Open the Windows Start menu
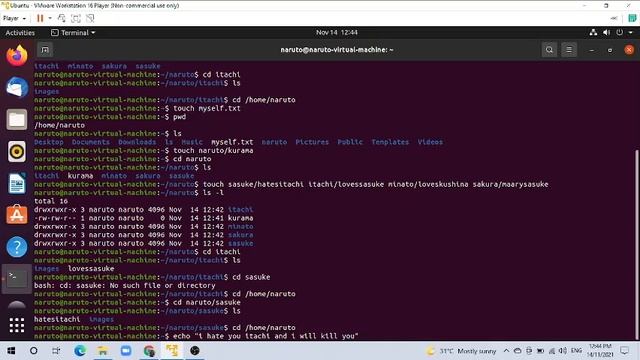The image size is (640, 360). point(11,351)
